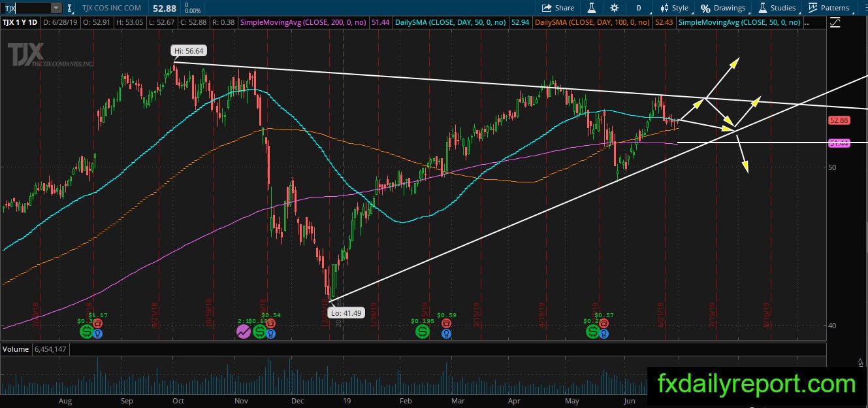Click the February earnings phone icon
The width and height of the screenshot is (868, 408).
[446, 323]
